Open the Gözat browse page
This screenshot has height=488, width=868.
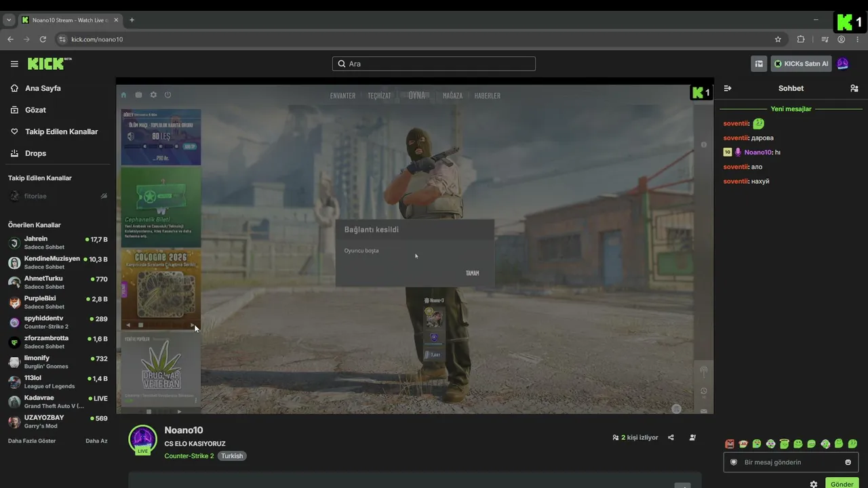pyautogui.click(x=35, y=110)
